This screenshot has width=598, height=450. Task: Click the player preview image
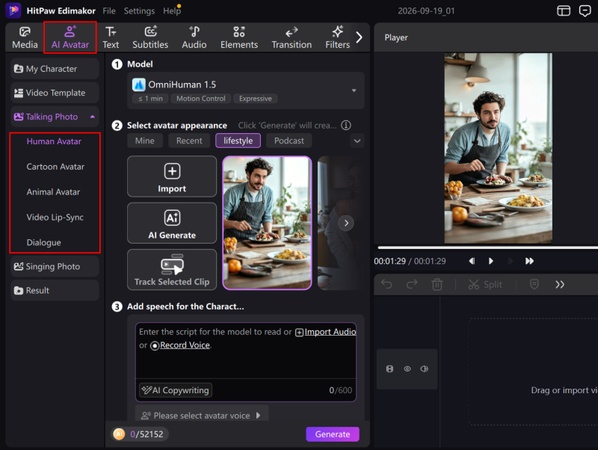(498, 148)
